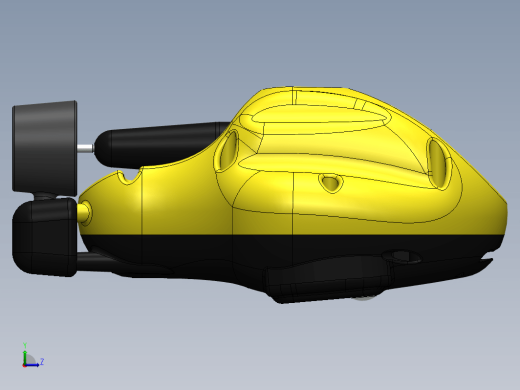Select the dark gray cylinder at the rear

[x=45, y=147]
